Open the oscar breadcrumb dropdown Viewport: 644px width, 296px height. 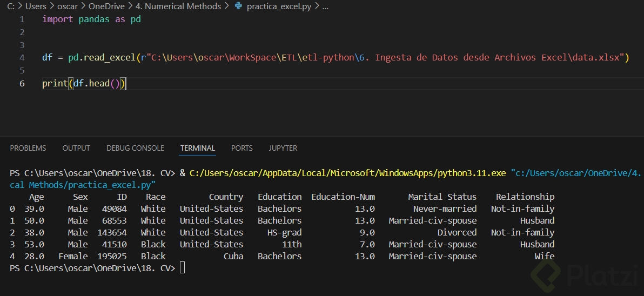68,6
